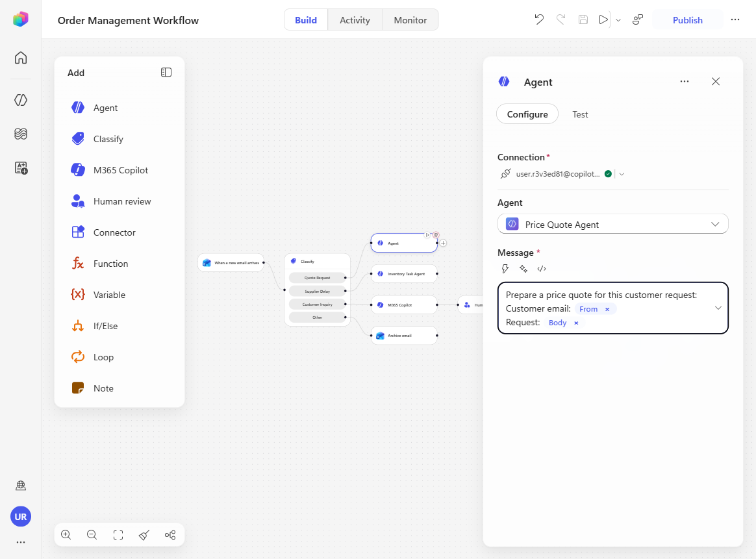Select the Agent node on the canvas

[x=404, y=243]
